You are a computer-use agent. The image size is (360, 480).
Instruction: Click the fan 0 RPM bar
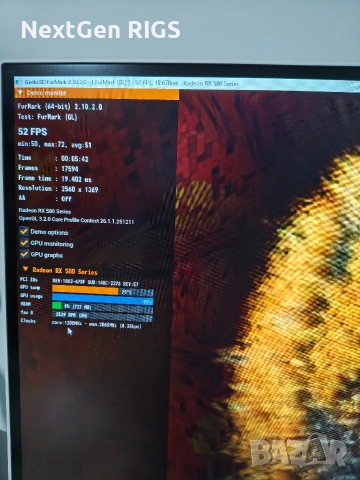pos(103,316)
